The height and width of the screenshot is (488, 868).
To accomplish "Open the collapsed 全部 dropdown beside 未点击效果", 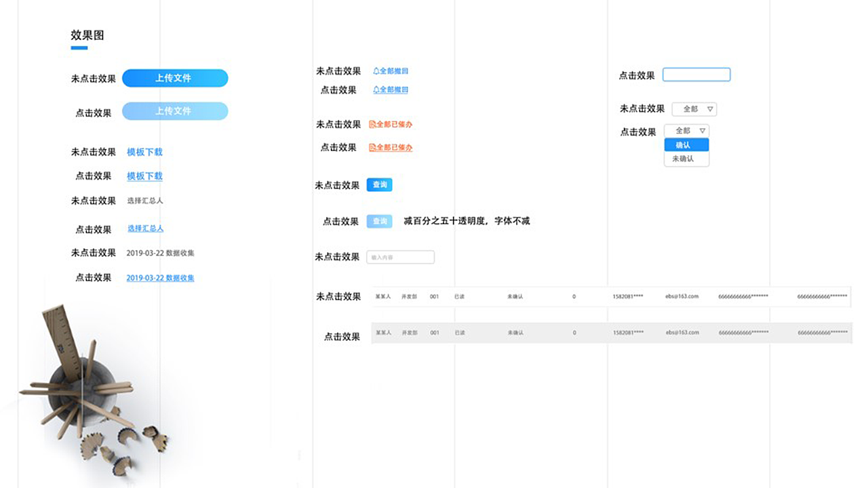I will coord(694,109).
